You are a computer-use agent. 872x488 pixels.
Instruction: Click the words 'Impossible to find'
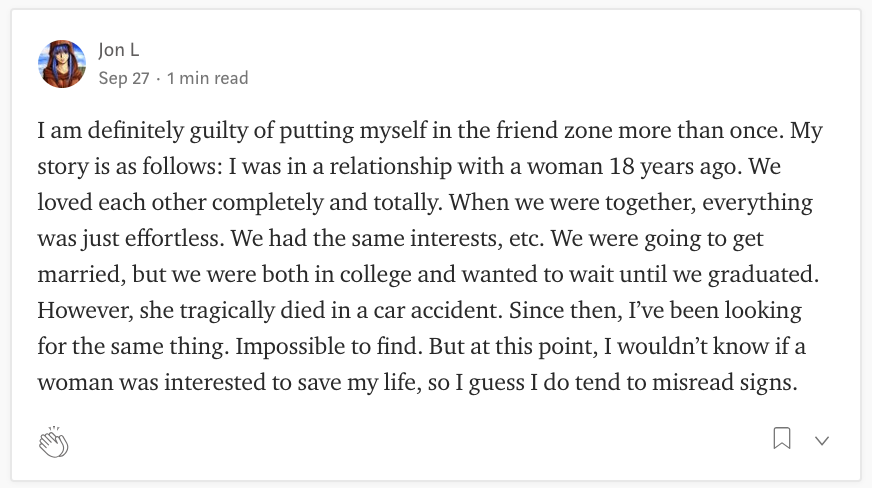[329, 346]
